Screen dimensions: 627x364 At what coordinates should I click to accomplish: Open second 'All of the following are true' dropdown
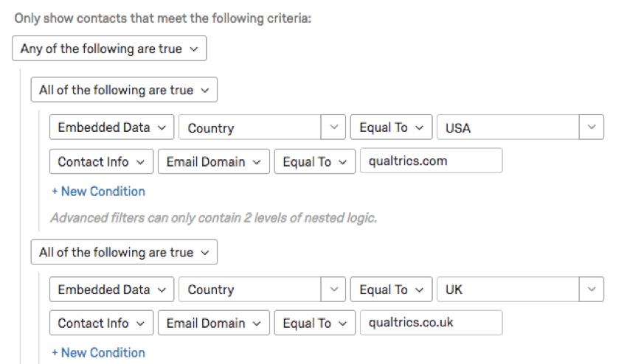[x=124, y=253]
